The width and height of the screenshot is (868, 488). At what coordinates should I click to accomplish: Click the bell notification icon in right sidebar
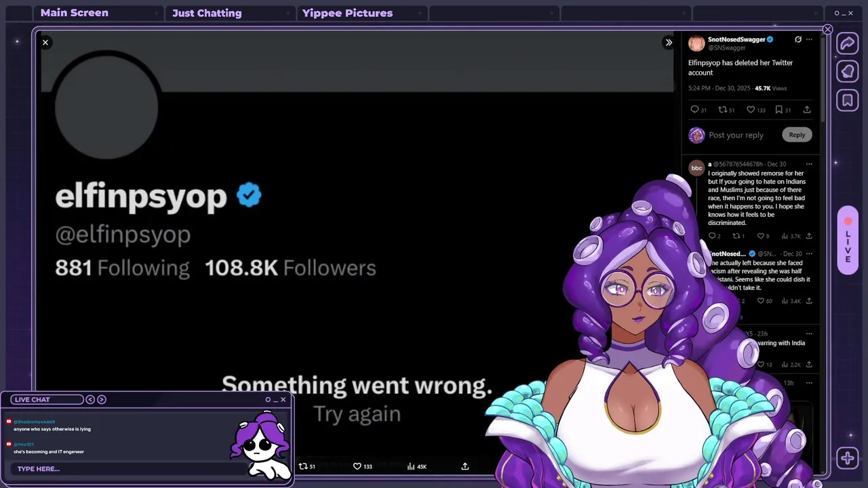point(848,72)
